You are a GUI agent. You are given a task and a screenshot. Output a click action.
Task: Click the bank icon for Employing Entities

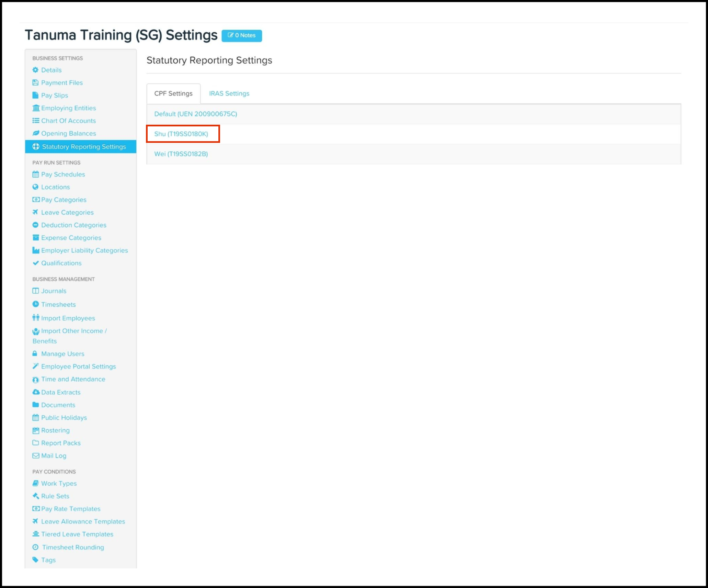36,108
